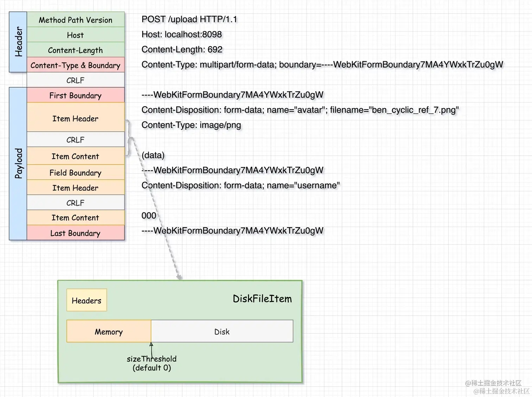Select the Item Content box above Field Boundary
532x397 pixels.
tap(75, 156)
